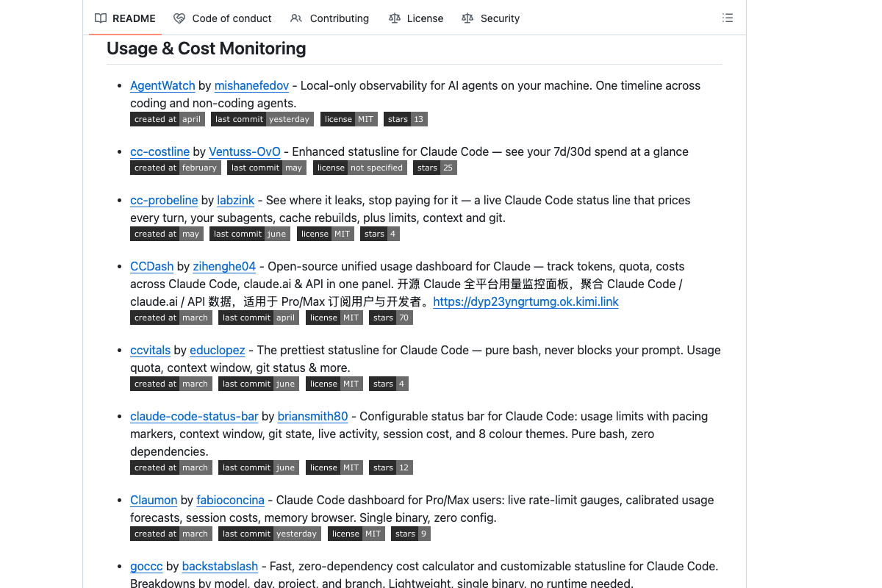Visit labzink's profile link
Viewport: 882px width, 588px height.
click(x=236, y=200)
